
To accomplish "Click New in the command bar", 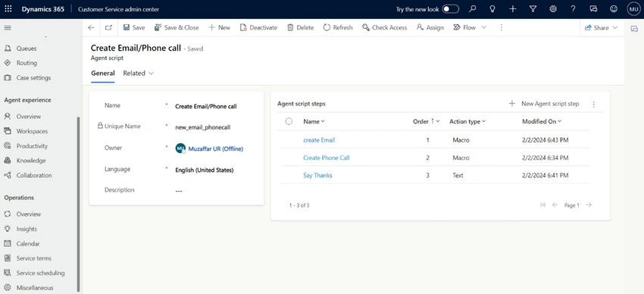I will point(219,27).
